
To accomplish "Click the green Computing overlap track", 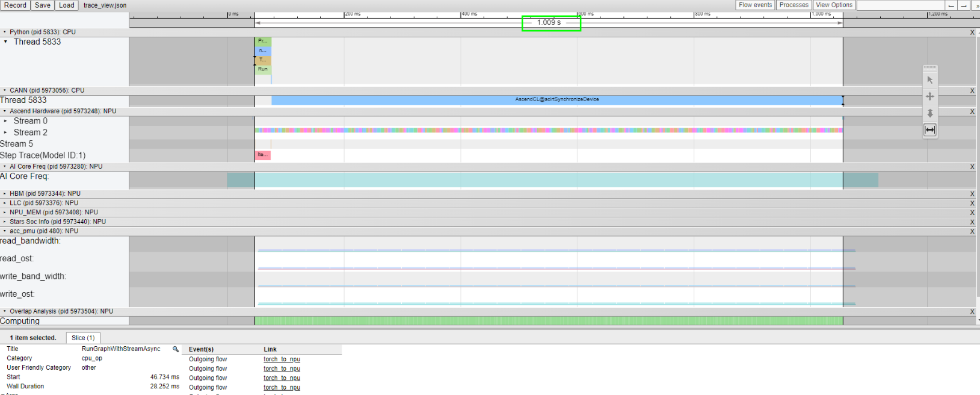I will (549, 321).
